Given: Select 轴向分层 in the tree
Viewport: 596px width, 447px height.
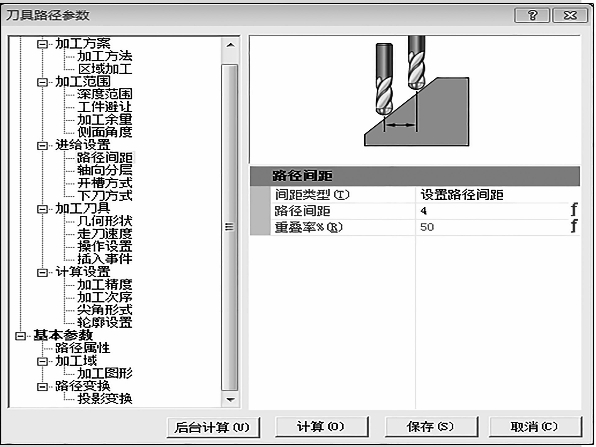Looking at the screenshot, I should 105,170.
